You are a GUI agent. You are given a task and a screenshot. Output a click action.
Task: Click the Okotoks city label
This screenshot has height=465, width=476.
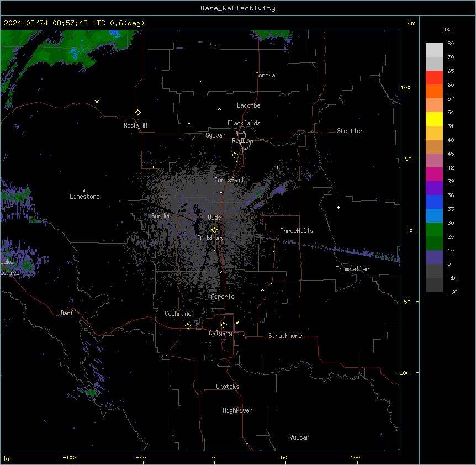228,387
